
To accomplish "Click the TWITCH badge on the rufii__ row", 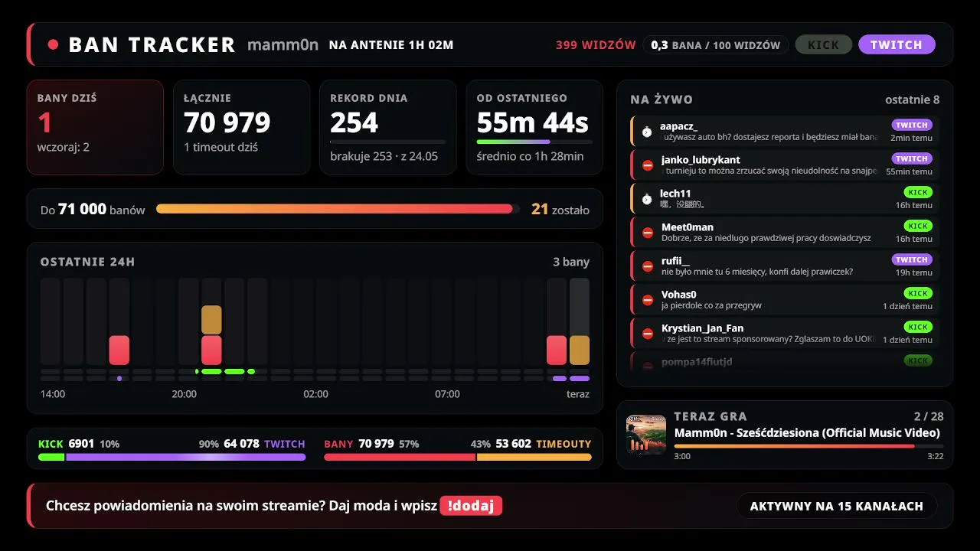I will click(x=912, y=259).
